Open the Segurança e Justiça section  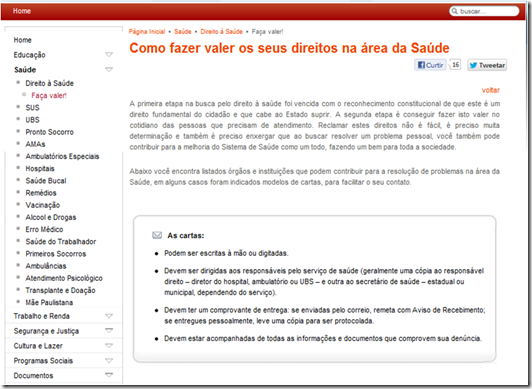point(46,331)
